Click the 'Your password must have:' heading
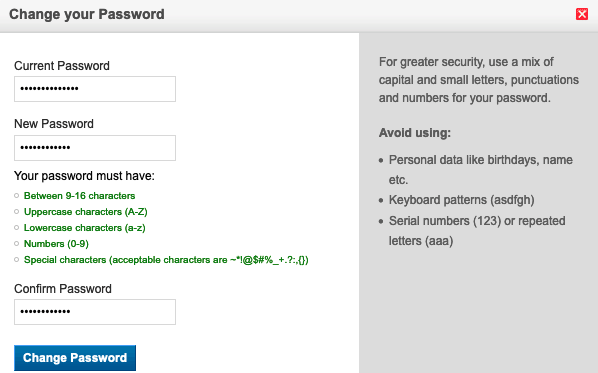Viewport: 598px width, 373px height. [x=84, y=176]
